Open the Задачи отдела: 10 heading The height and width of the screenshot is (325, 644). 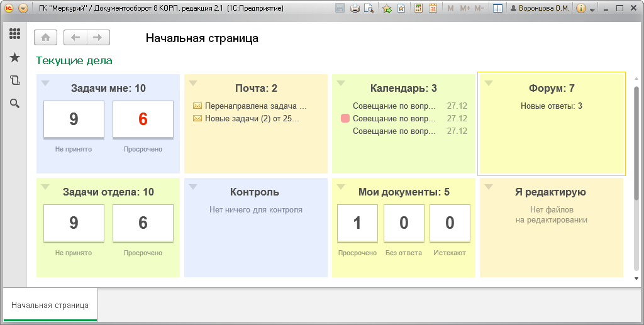(x=108, y=192)
